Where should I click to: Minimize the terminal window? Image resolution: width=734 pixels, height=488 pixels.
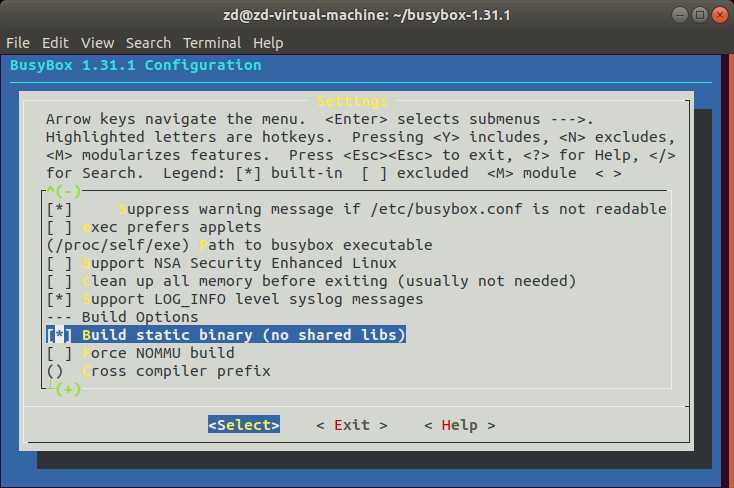pos(679,15)
